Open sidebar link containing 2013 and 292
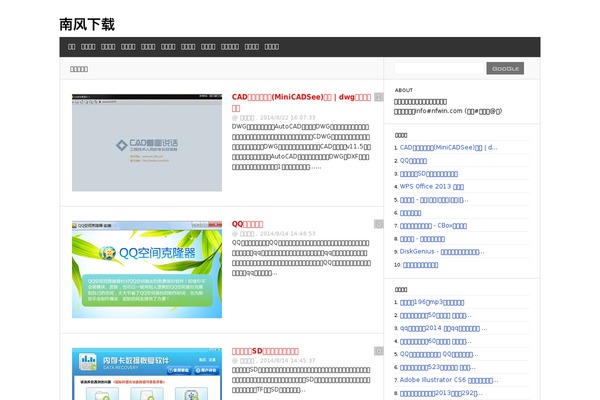This screenshot has height=400, width=600. [441, 393]
